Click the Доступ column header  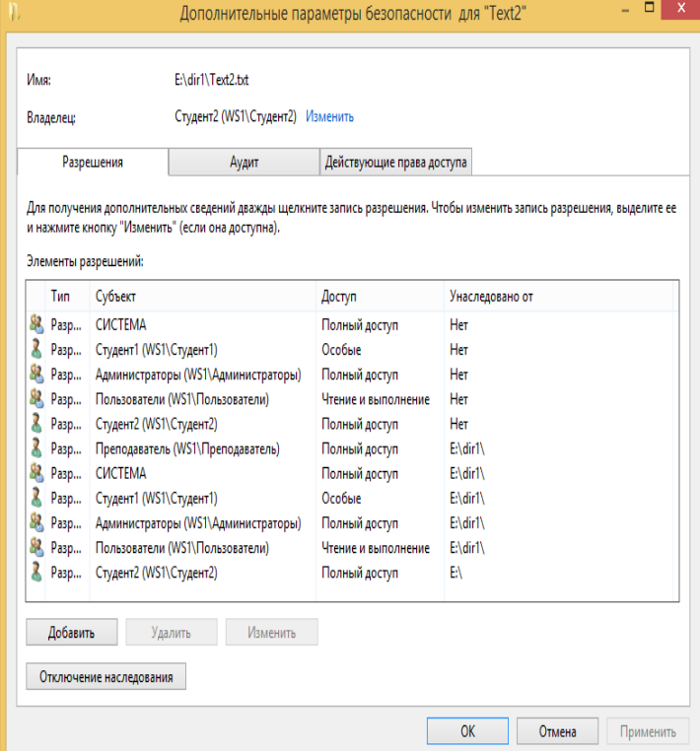pos(380,296)
